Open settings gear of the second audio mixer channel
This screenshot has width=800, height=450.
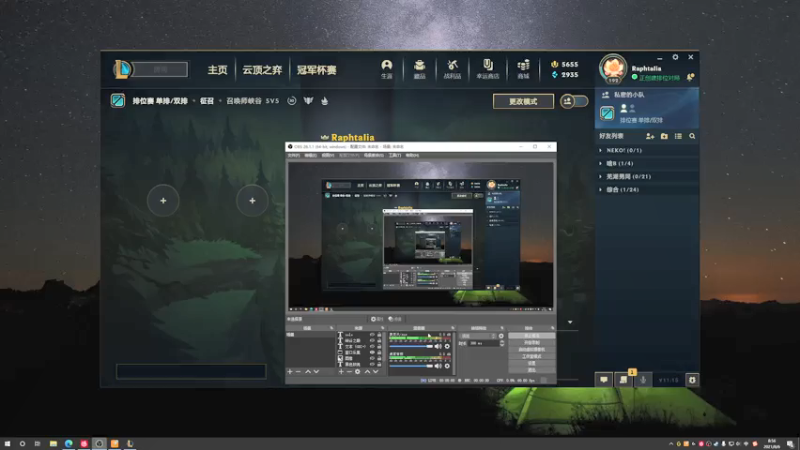point(447,366)
